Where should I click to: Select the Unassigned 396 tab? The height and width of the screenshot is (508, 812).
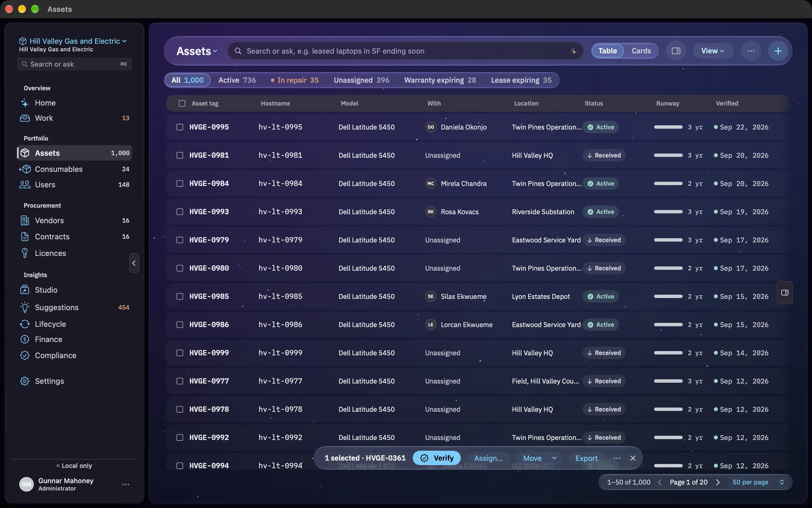361,80
